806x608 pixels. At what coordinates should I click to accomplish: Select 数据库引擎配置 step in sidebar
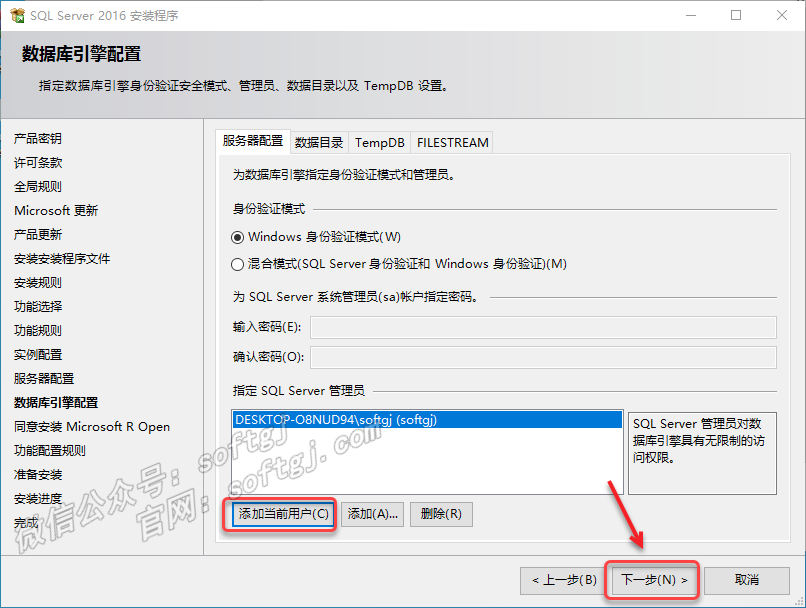(x=56, y=403)
